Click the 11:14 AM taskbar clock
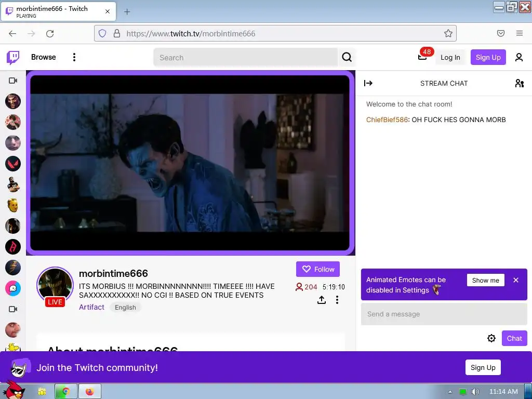 [503, 392]
